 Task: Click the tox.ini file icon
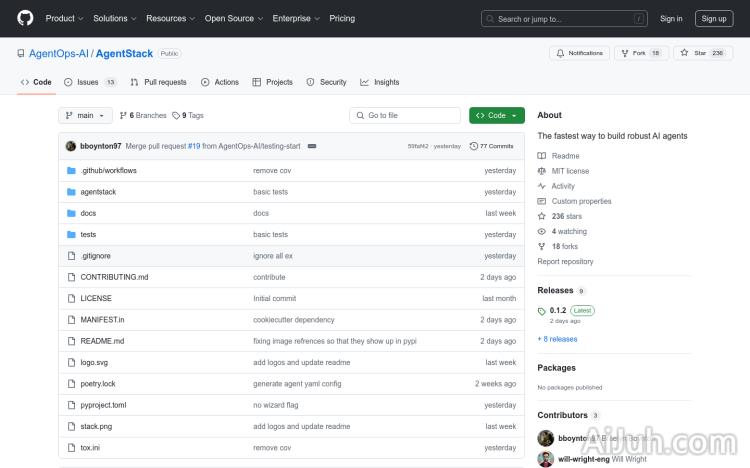(x=71, y=448)
